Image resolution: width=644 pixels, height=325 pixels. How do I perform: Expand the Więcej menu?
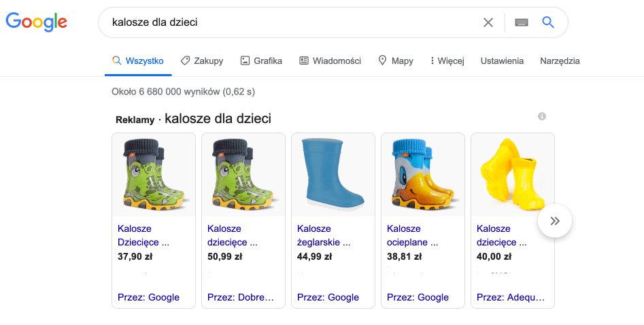(x=447, y=61)
